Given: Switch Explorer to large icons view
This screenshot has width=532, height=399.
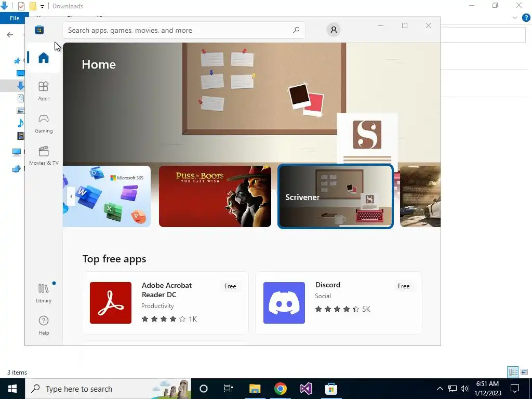Looking at the screenshot, I should 524,372.
